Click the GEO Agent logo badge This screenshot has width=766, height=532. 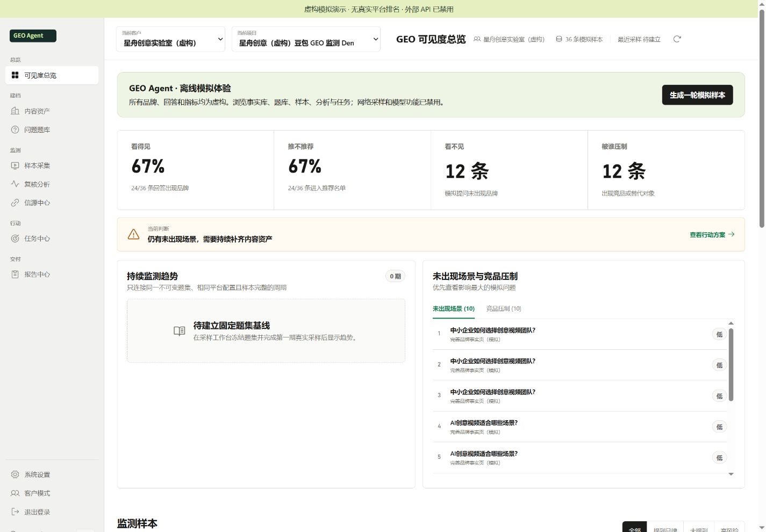point(33,35)
